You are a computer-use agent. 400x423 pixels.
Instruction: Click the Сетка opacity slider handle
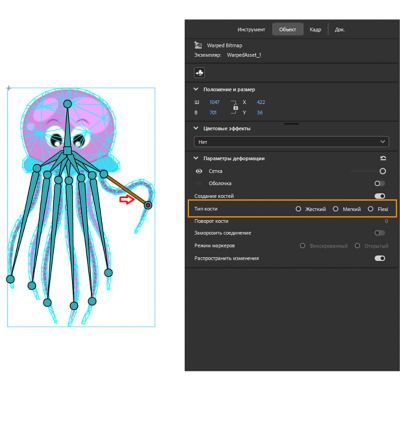(383, 171)
